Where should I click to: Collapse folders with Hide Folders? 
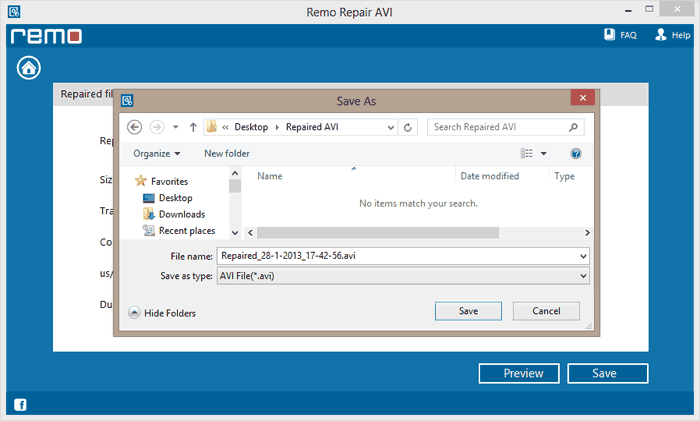pyautogui.click(x=162, y=313)
